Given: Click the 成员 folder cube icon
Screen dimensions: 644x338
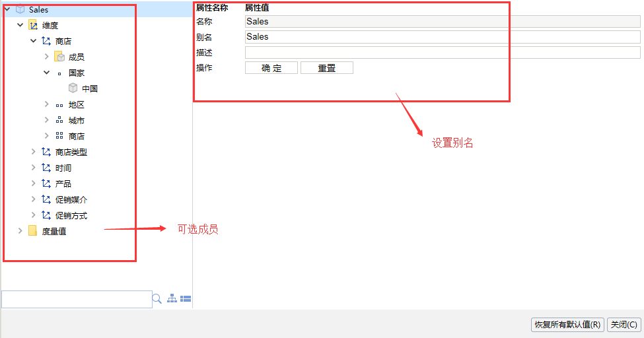Looking at the screenshot, I should [x=59, y=57].
